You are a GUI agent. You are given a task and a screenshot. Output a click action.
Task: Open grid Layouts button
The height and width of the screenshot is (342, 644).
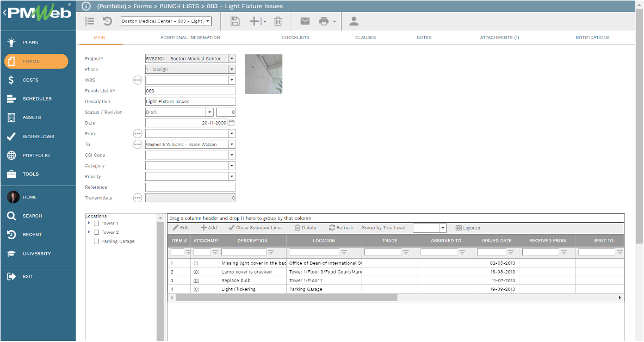tap(467, 228)
